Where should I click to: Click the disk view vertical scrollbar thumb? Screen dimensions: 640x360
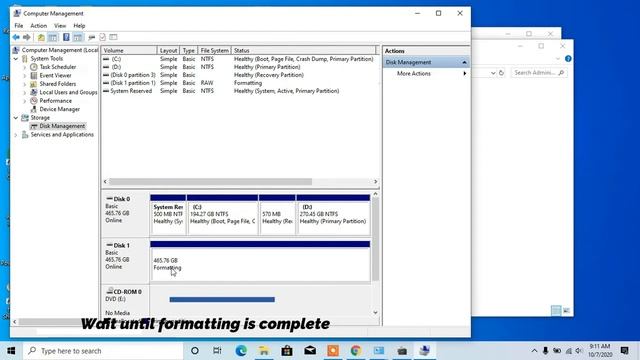click(376, 239)
